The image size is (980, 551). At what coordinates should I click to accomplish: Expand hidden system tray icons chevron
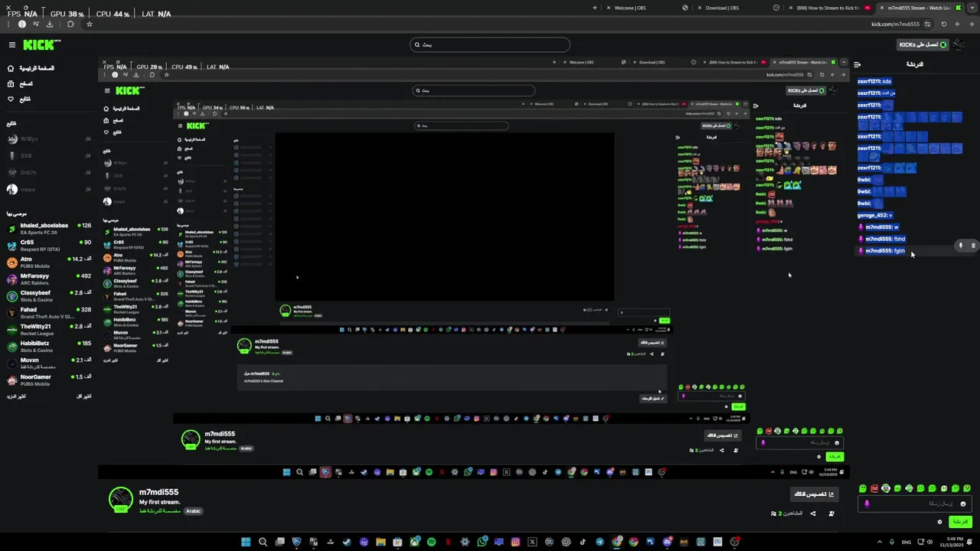(x=880, y=542)
